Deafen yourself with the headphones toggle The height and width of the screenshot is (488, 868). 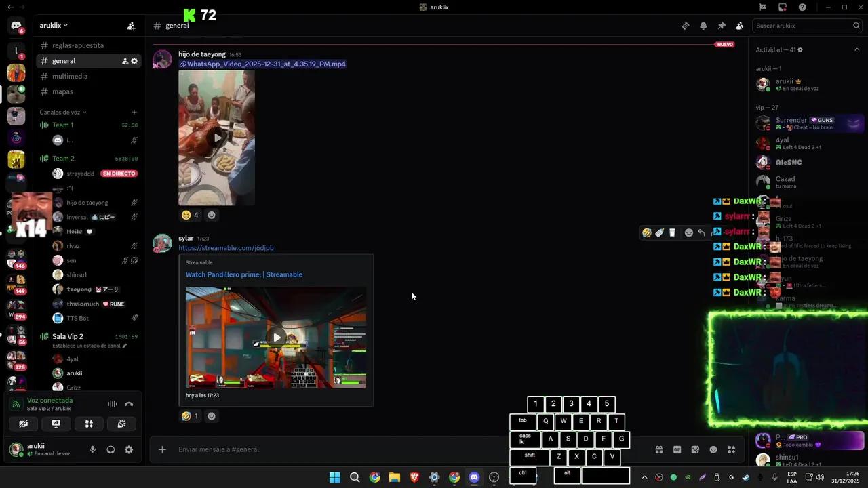pos(111,449)
